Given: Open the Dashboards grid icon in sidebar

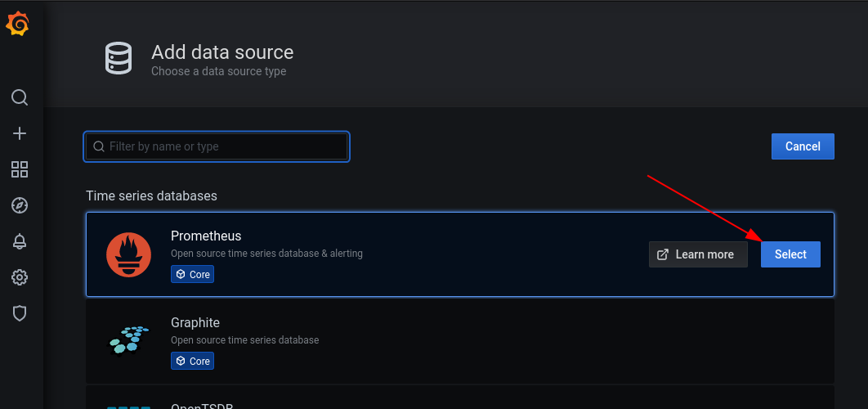Looking at the screenshot, I should point(20,169).
